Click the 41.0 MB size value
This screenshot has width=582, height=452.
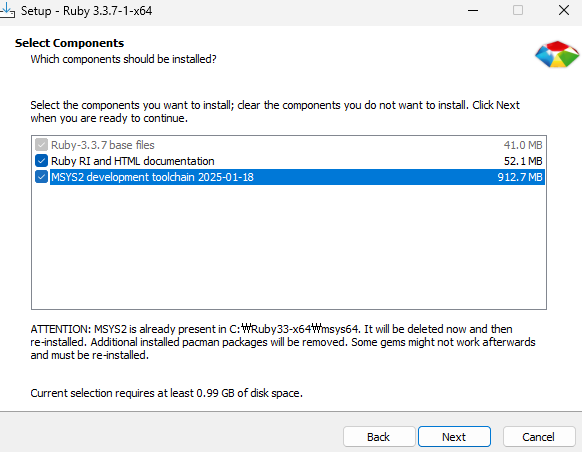(523, 145)
